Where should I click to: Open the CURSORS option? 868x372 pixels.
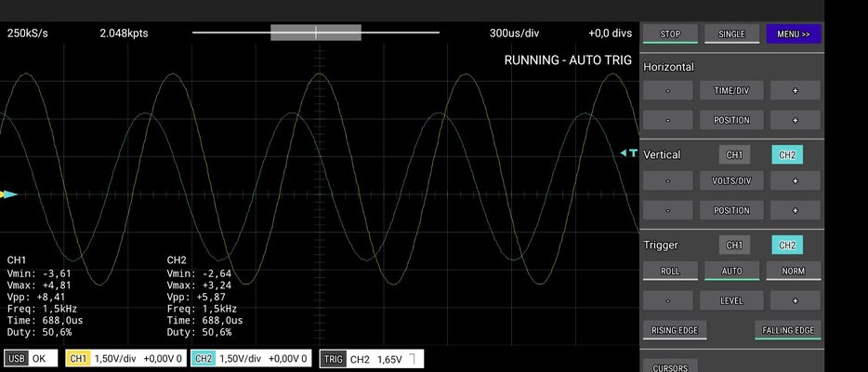click(x=670, y=366)
